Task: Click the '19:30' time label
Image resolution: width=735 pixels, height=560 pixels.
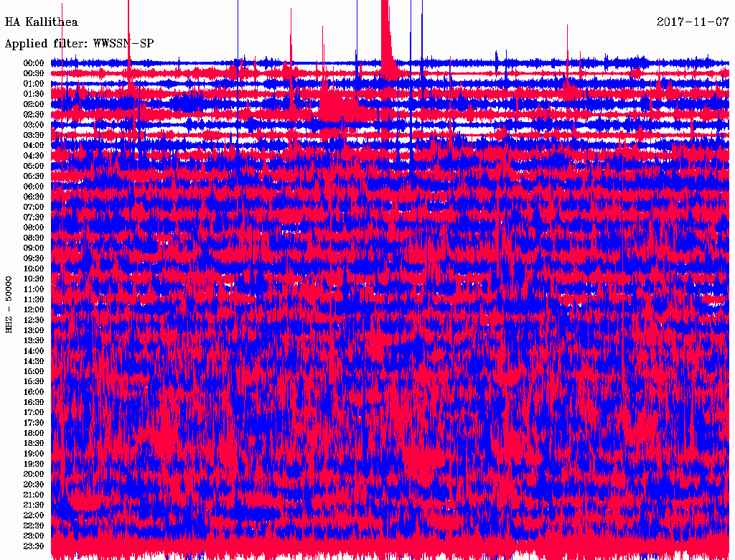Action: 34,464
